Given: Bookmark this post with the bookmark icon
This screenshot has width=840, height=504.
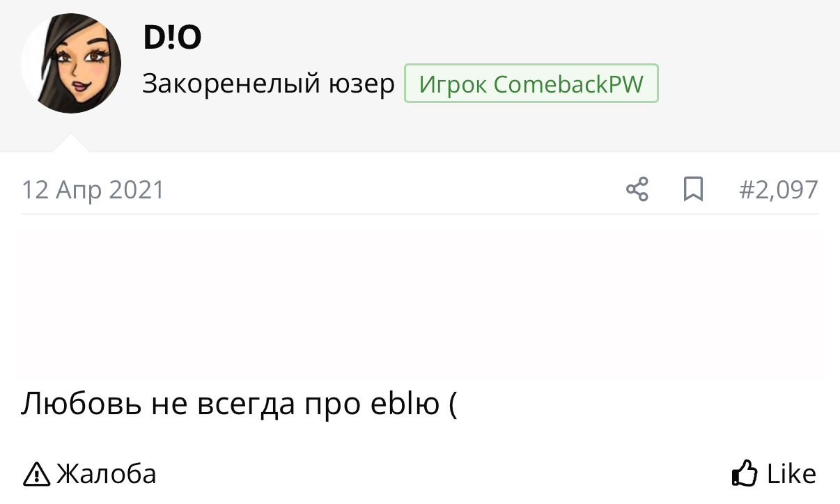Looking at the screenshot, I should pyautogui.click(x=693, y=189).
